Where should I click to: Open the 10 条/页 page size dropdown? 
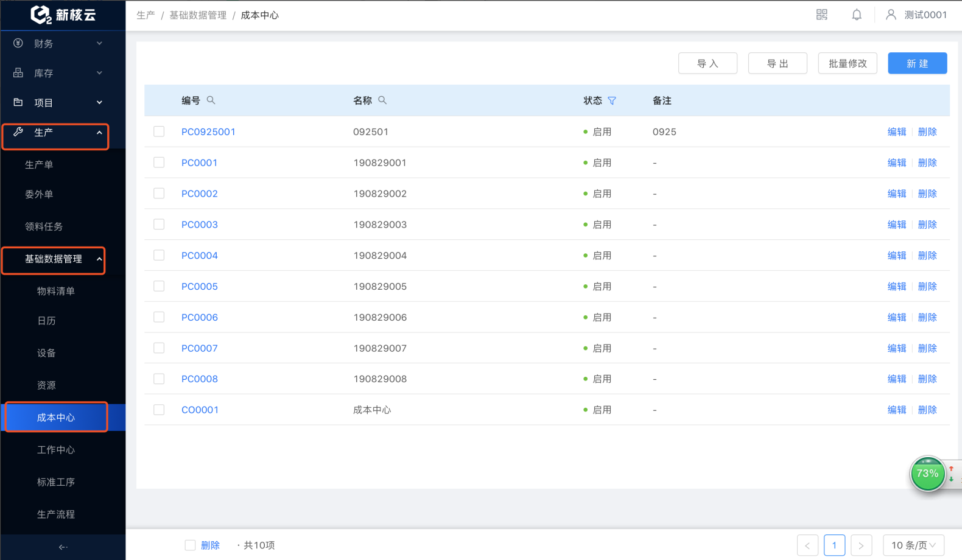point(913,545)
